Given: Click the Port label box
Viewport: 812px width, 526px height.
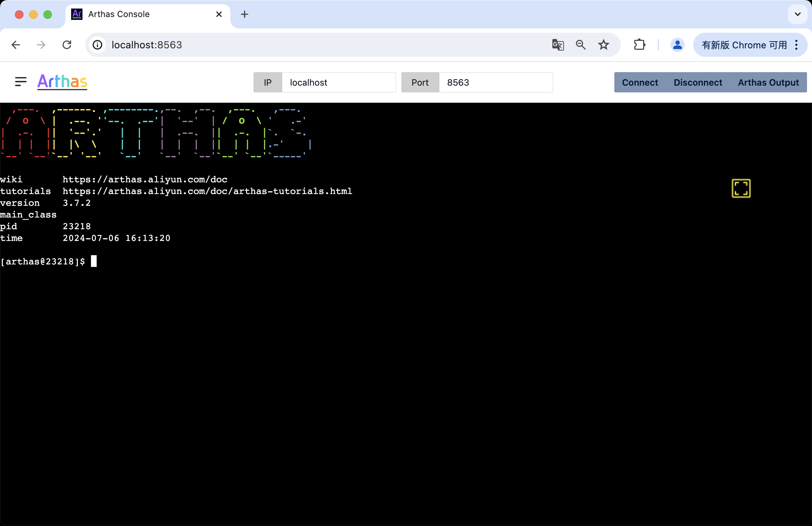Looking at the screenshot, I should coord(420,82).
